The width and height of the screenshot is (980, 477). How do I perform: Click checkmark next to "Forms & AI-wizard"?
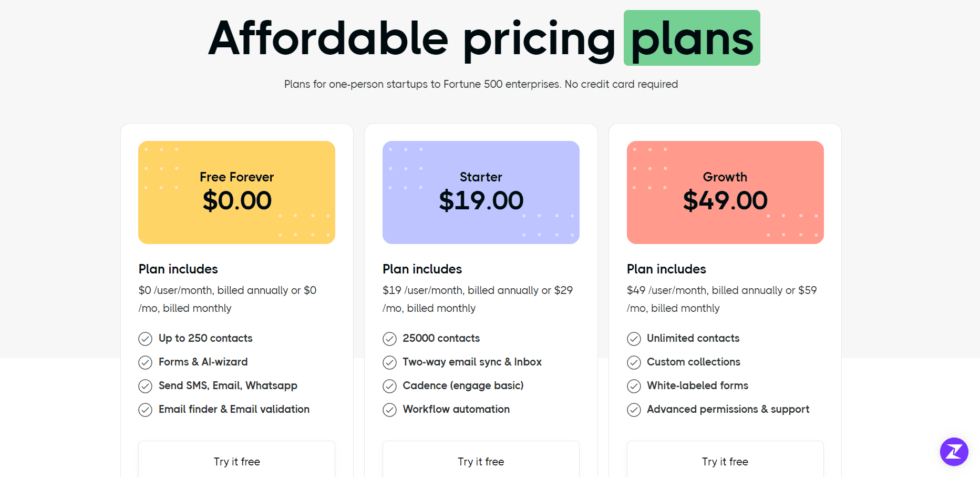pyautogui.click(x=145, y=362)
